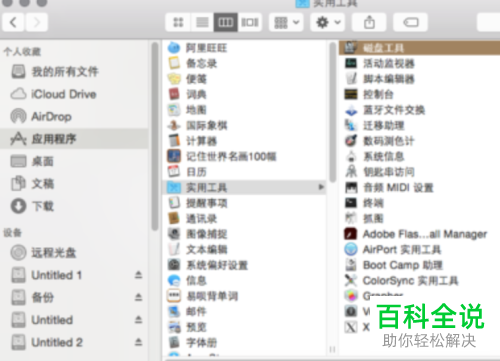Select 系统信息 in utilities

click(x=419, y=156)
